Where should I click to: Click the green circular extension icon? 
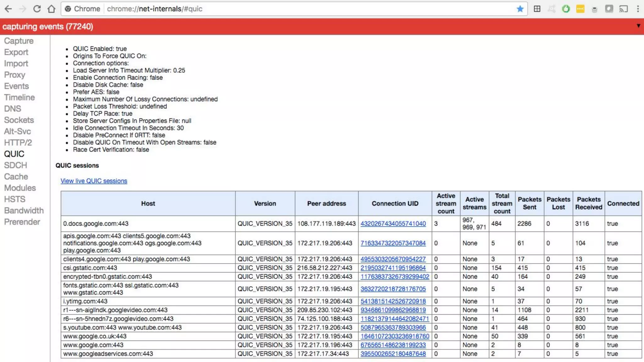pos(566,9)
